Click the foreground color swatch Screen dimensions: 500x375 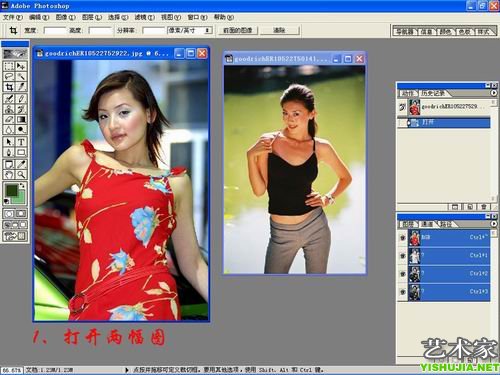tap(11, 190)
